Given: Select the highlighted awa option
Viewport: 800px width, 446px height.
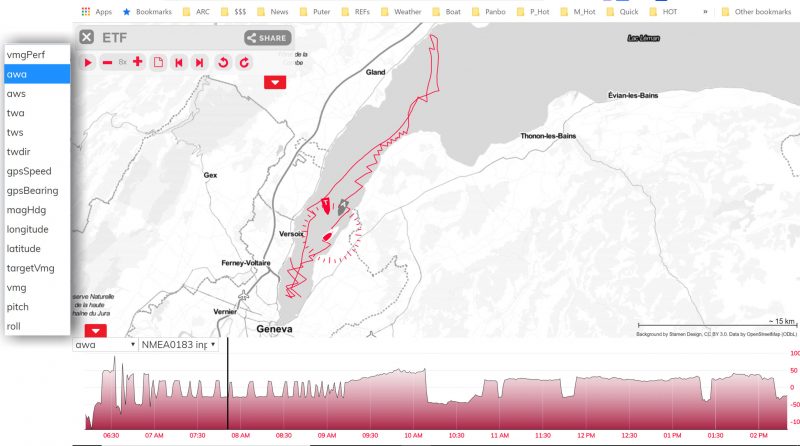Looking at the screenshot, I should [37, 74].
